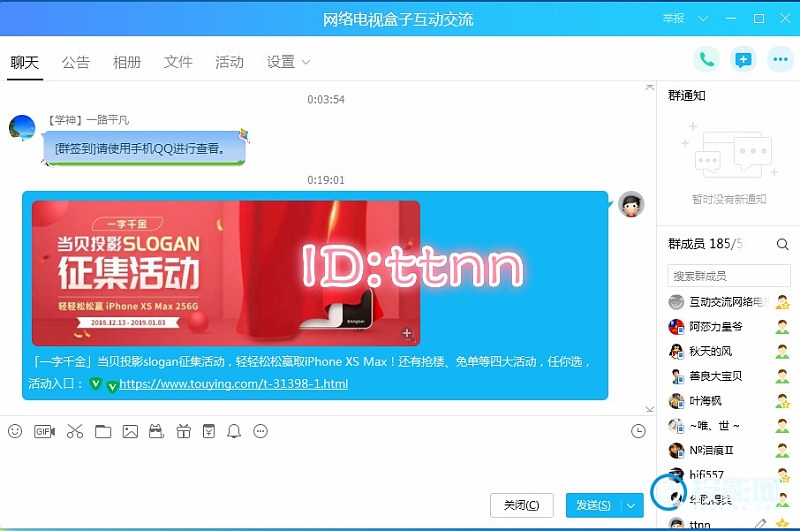Viewport: 800px width, 531px height.
Task: Open the 相册 tab
Action: click(127, 62)
